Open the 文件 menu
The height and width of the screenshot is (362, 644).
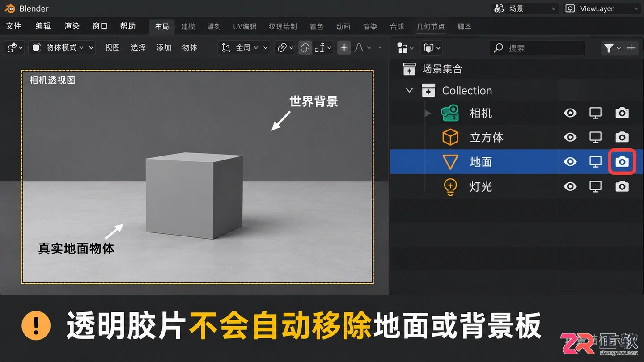[14, 26]
